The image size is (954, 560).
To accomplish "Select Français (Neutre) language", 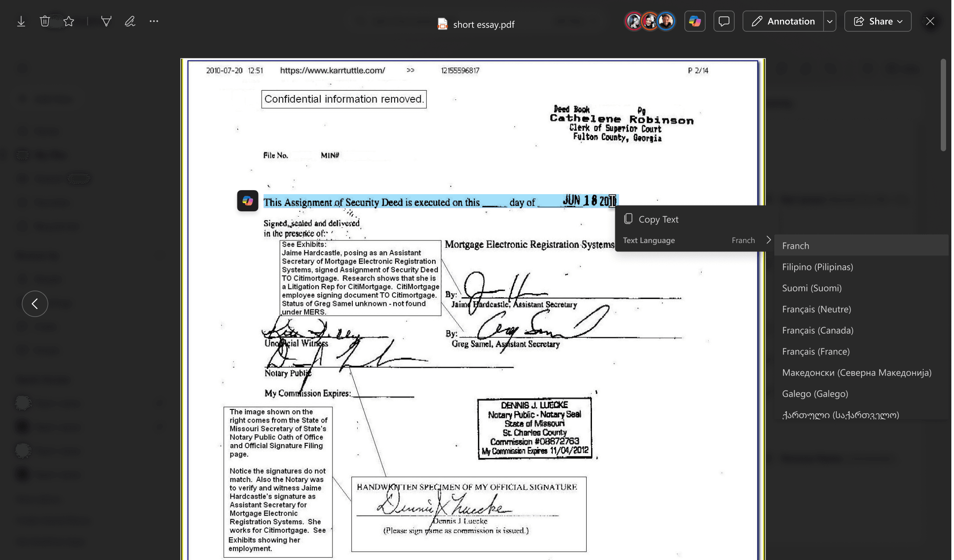I will pos(862,309).
